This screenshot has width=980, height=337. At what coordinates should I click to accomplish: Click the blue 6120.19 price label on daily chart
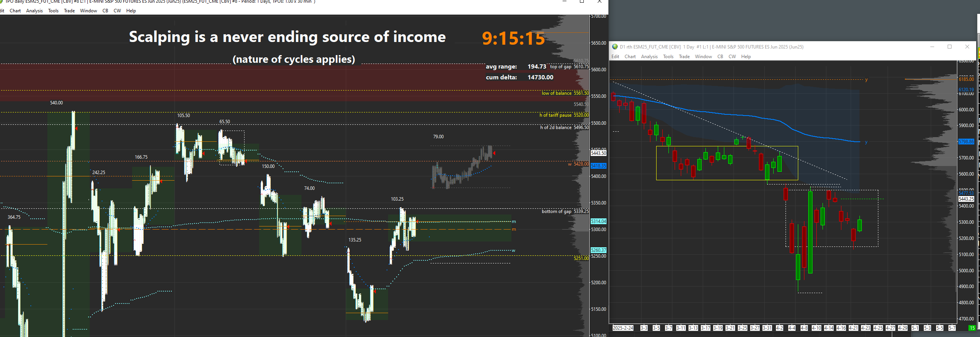966,90
